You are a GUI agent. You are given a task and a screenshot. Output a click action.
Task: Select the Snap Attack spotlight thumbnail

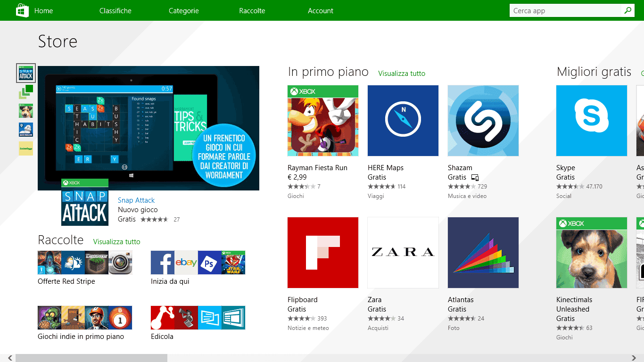(26, 73)
